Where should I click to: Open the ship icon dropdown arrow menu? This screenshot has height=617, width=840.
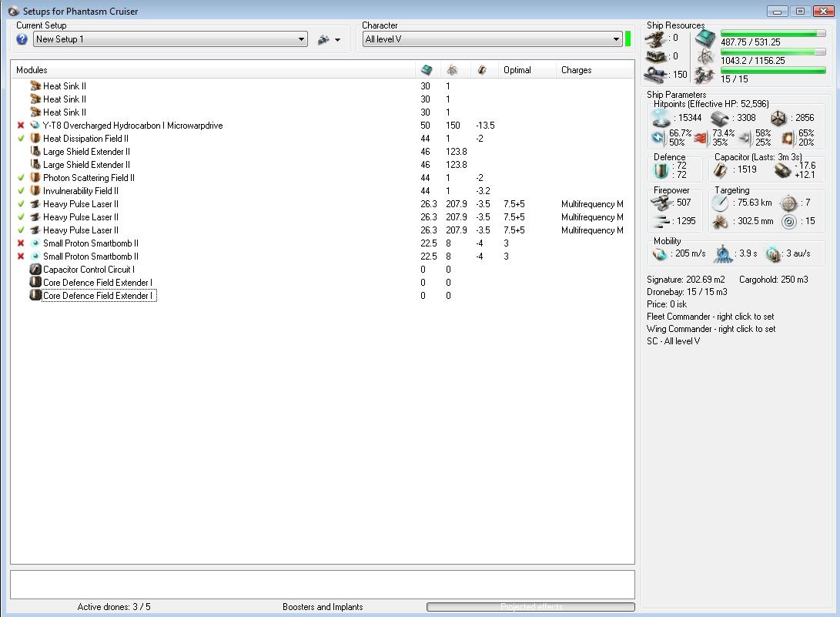[337, 40]
